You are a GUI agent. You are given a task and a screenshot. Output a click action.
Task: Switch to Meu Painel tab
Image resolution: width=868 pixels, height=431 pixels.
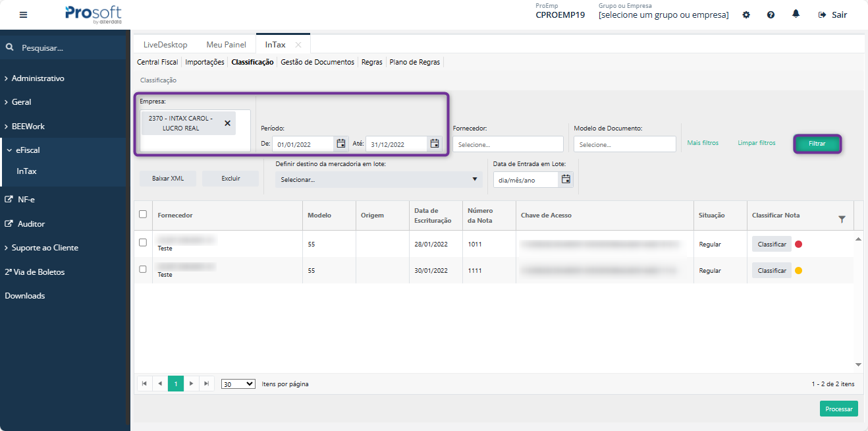point(226,45)
